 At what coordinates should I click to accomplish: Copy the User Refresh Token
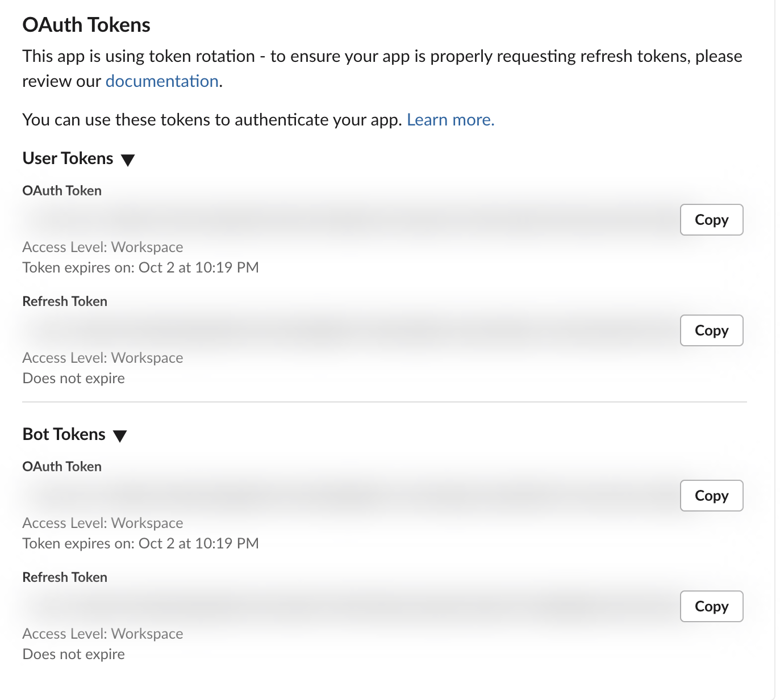pos(711,330)
